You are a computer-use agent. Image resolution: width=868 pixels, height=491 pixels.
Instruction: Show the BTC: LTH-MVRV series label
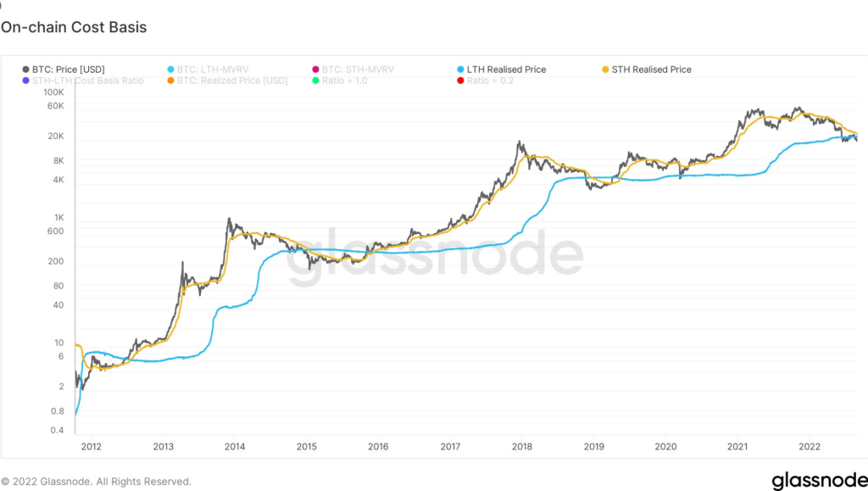point(213,70)
